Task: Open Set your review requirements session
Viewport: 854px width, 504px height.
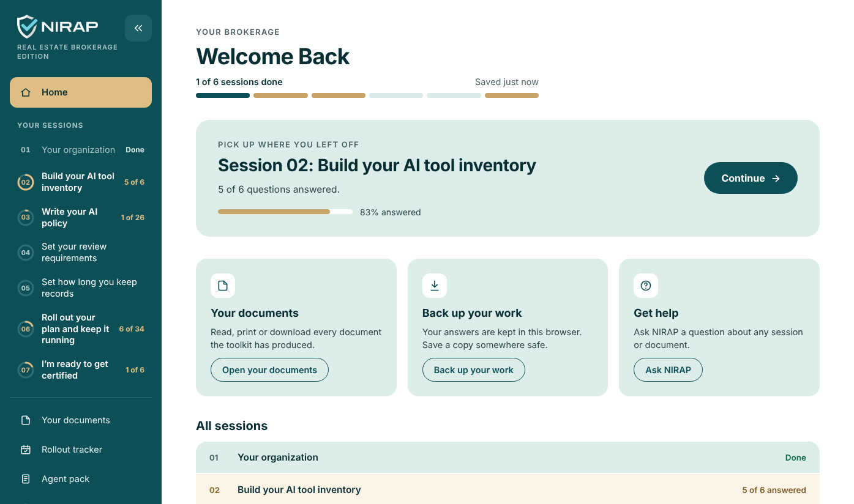Action: (81, 253)
